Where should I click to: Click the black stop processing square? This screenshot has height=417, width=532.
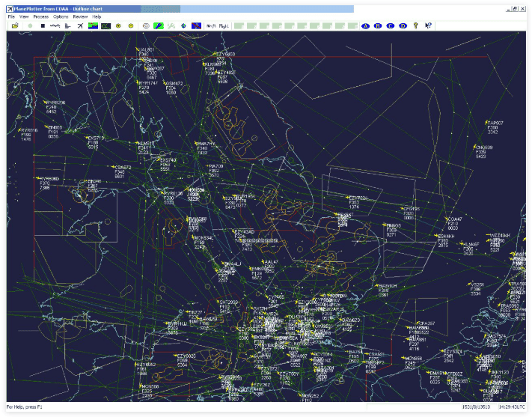click(43, 25)
